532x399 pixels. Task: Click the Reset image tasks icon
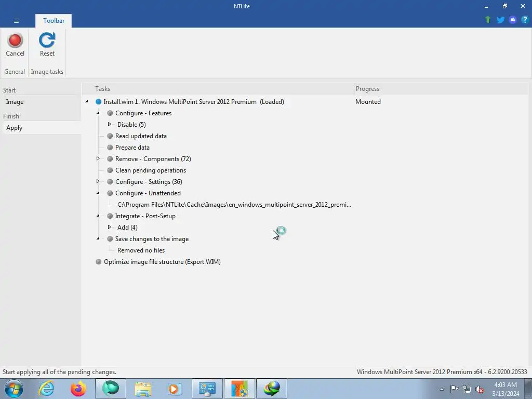(x=47, y=45)
